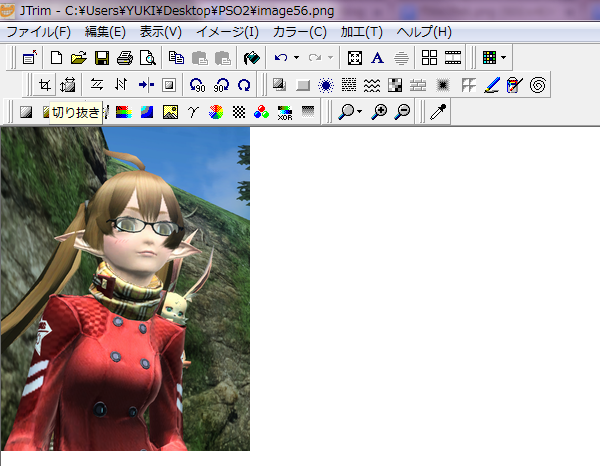Open the print preview

[147, 58]
